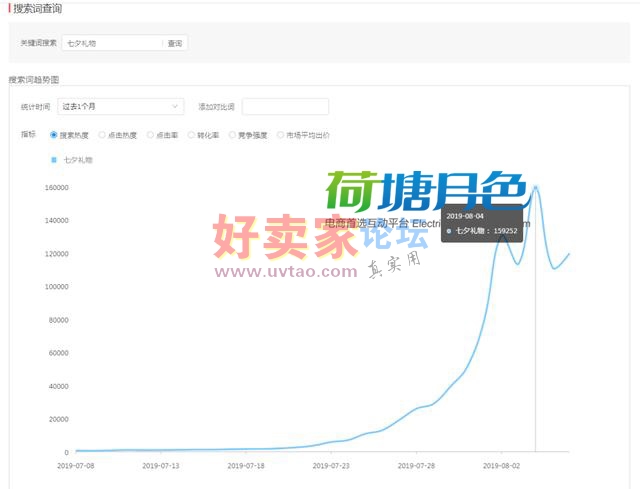The image size is (640, 489).
Task: Enable the 市场平均出价 radio button
Action: 281,135
